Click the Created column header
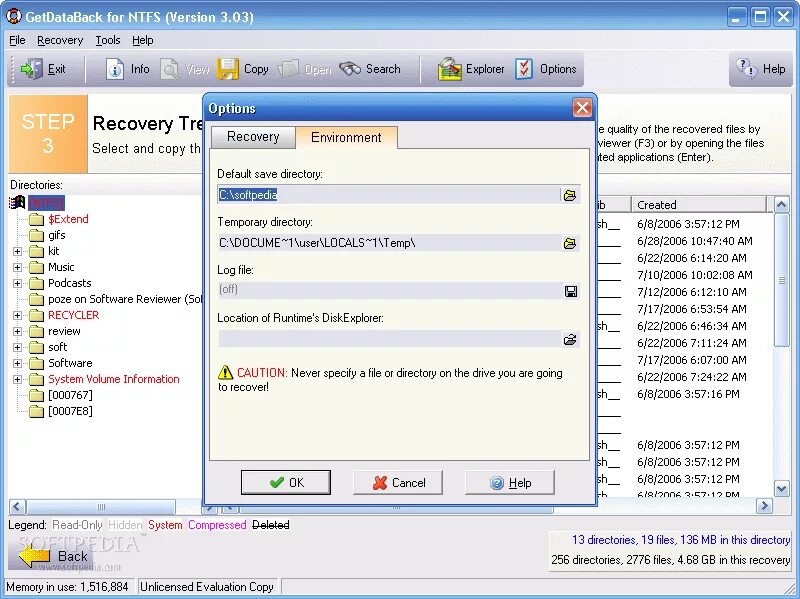 point(698,205)
